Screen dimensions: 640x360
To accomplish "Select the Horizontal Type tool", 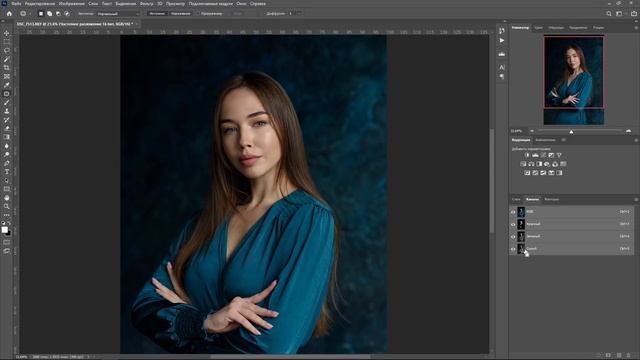I will 7,172.
